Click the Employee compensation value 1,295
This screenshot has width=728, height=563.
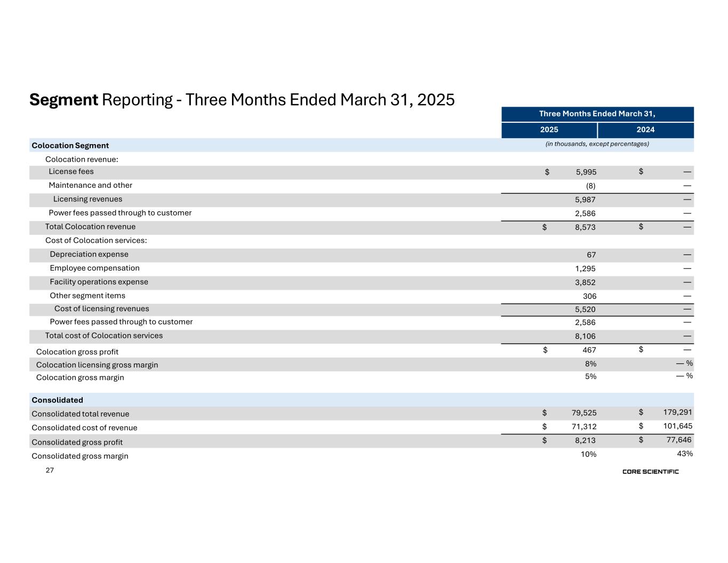pos(585,269)
